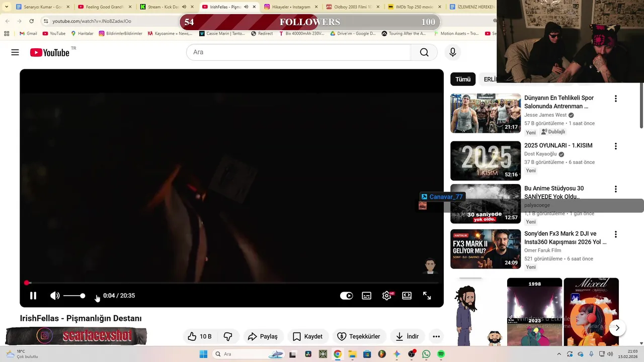
Task: Open FL Studio from the taskbar
Action: pyautogui.click(x=382, y=354)
